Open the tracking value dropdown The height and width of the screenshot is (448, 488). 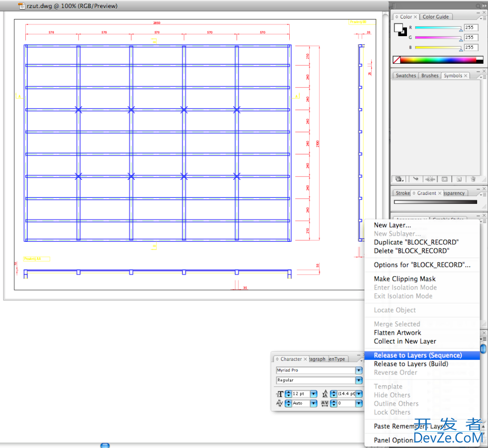click(359, 404)
